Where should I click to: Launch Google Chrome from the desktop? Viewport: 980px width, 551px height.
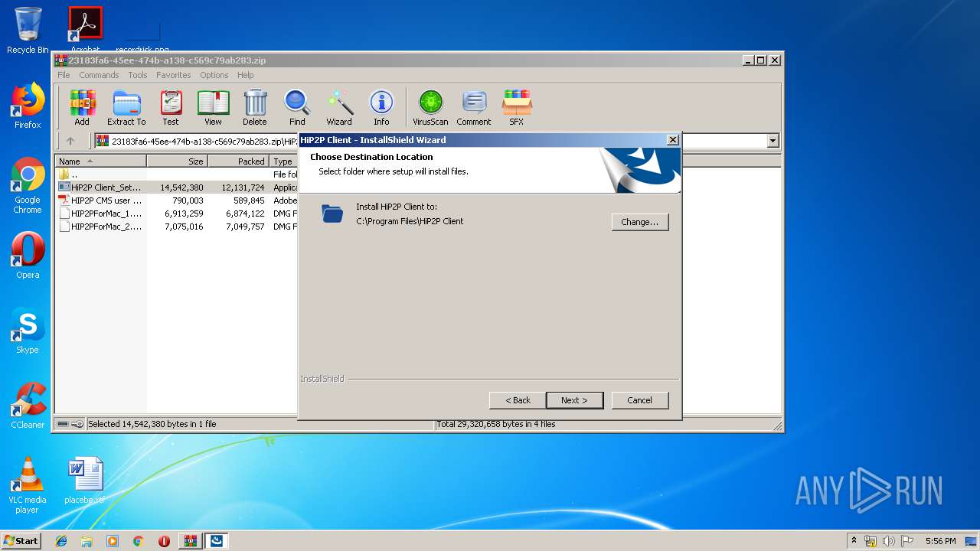[28, 185]
